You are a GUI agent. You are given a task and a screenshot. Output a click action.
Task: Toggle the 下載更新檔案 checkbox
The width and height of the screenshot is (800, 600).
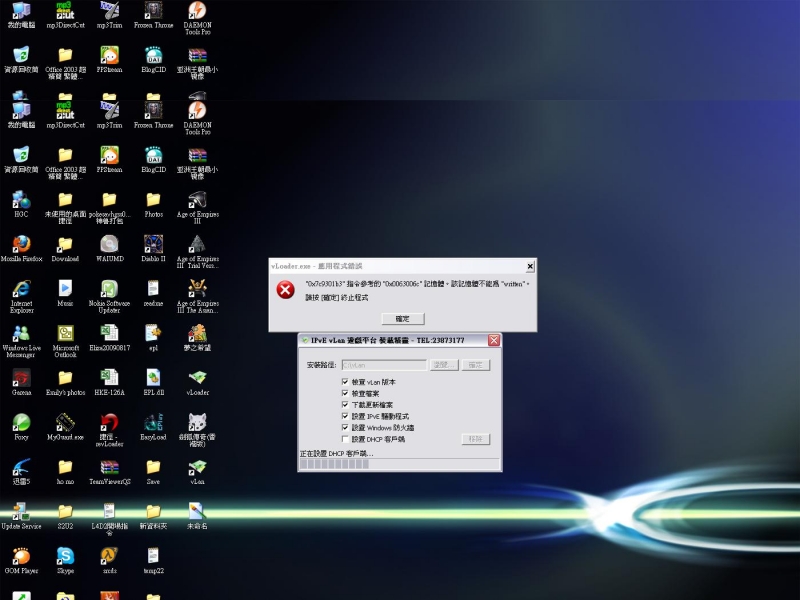[345, 405]
